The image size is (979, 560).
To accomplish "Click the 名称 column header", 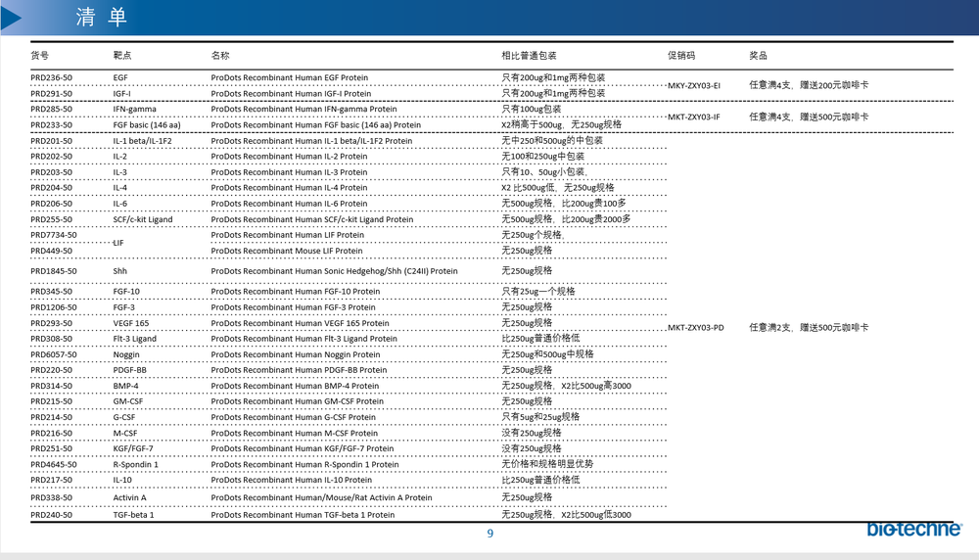I will tap(220, 56).
